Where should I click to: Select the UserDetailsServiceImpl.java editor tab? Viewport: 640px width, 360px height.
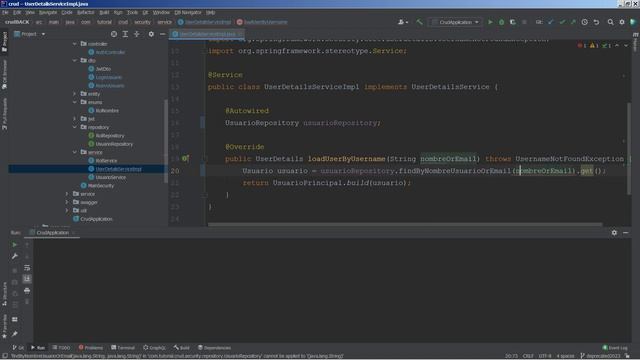(207, 34)
